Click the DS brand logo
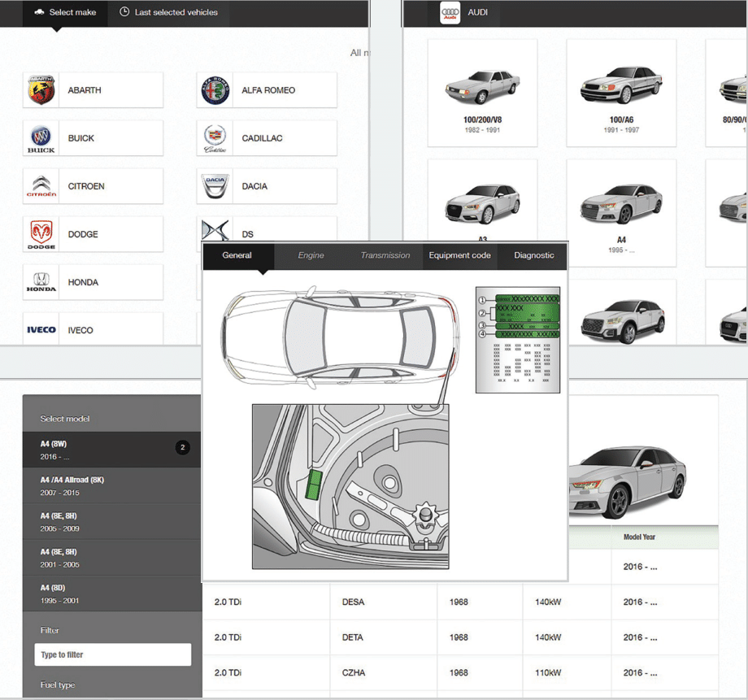The width and height of the screenshot is (748, 700). [215, 231]
